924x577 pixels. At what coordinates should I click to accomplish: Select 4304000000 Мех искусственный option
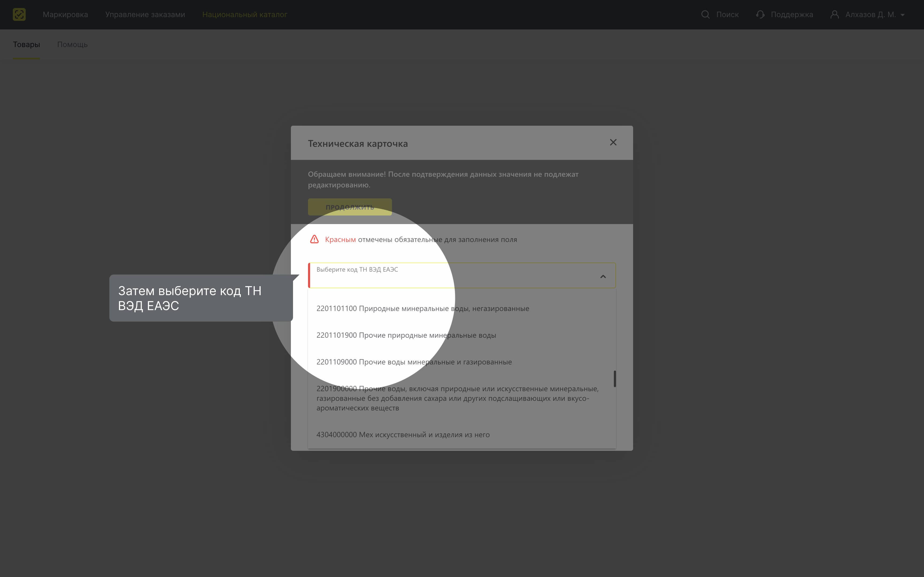(x=462, y=435)
